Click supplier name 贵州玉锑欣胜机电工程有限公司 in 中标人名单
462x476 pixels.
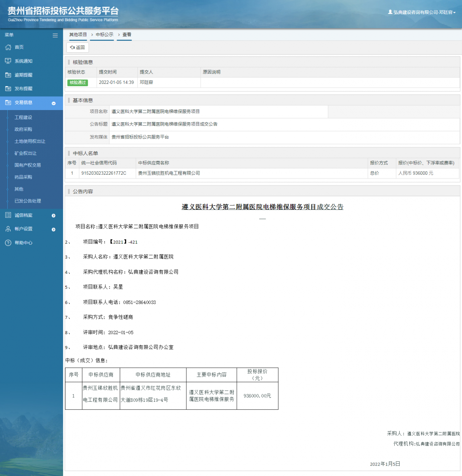pyautogui.click(x=169, y=173)
